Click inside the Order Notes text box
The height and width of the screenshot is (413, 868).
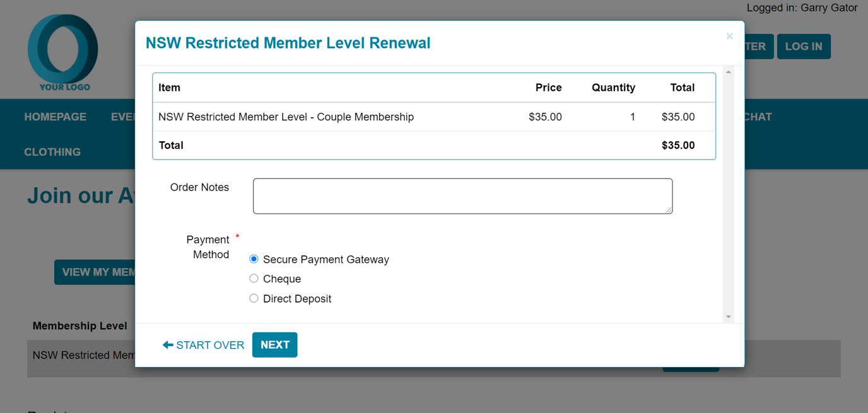(x=462, y=195)
